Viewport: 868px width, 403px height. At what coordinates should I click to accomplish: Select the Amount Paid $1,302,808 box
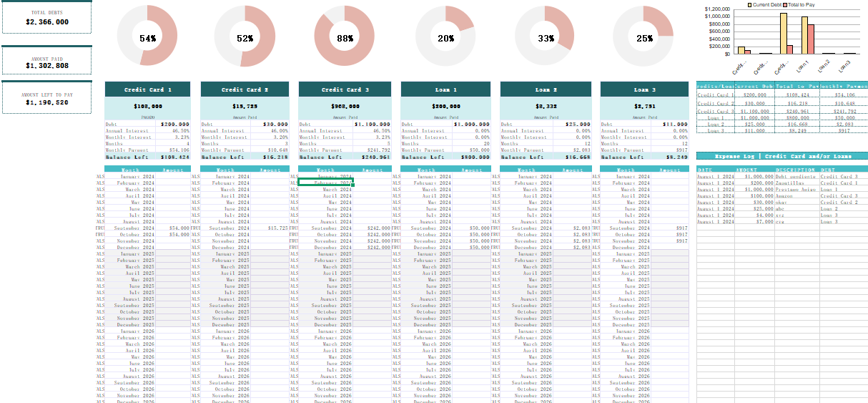[x=46, y=62]
